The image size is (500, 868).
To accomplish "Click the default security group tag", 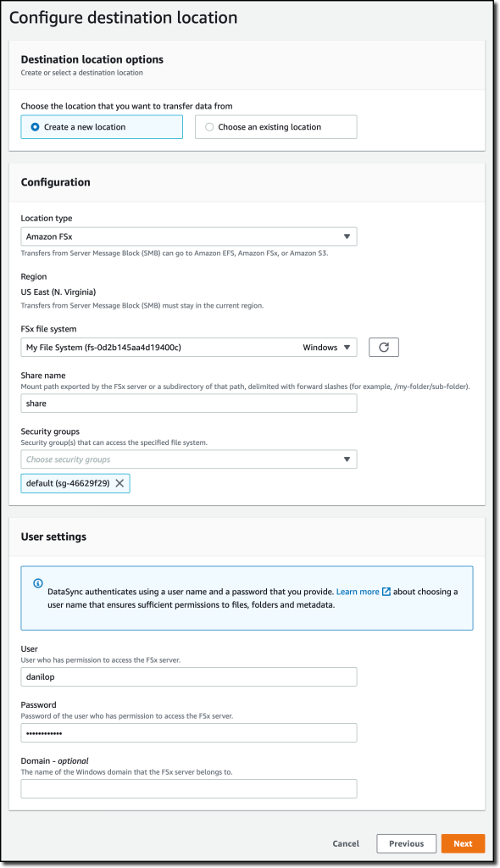I will 68,483.
